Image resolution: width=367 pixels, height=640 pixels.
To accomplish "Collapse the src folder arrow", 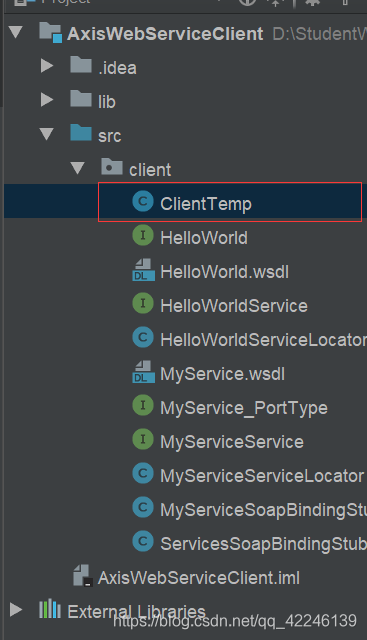I will tap(47, 134).
